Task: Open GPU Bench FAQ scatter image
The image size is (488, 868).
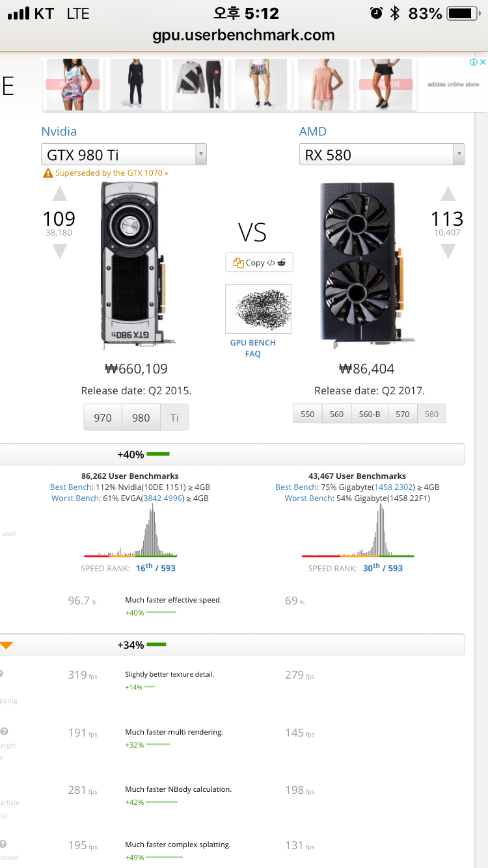Action: (258, 309)
